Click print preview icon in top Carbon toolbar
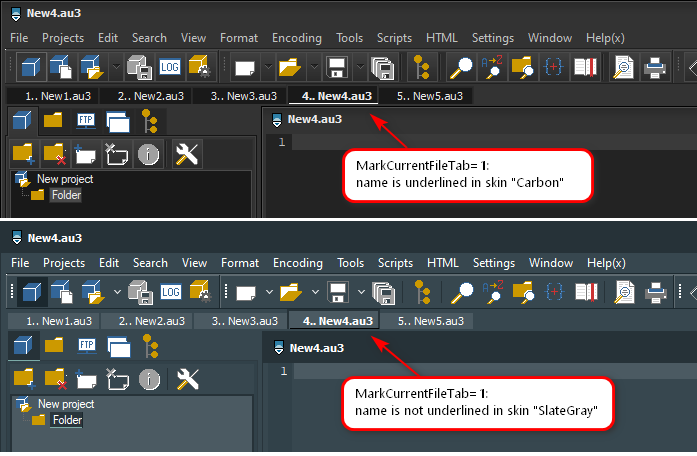697x456 pixels. point(624,67)
